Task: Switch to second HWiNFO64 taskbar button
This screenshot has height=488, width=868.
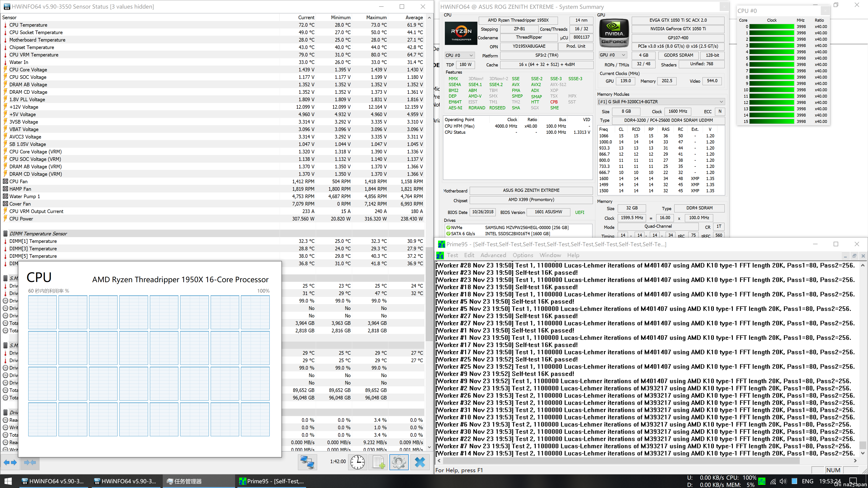Action: (x=125, y=481)
